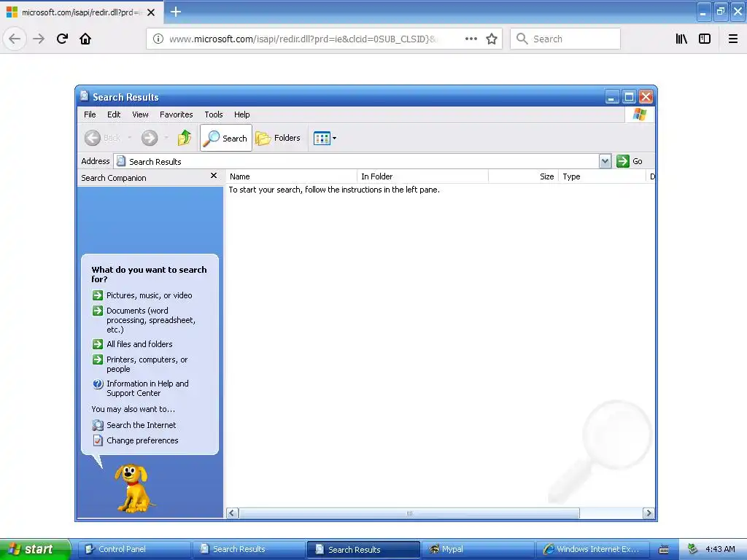Click the Rover search dog character
The height and width of the screenshot is (560, 747).
pyautogui.click(x=133, y=489)
